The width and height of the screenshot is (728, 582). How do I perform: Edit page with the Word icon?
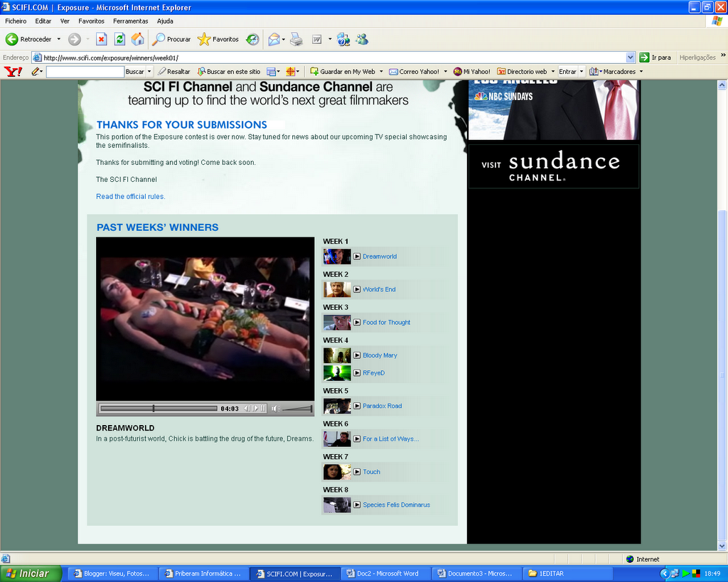pyautogui.click(x=316, y=40)
